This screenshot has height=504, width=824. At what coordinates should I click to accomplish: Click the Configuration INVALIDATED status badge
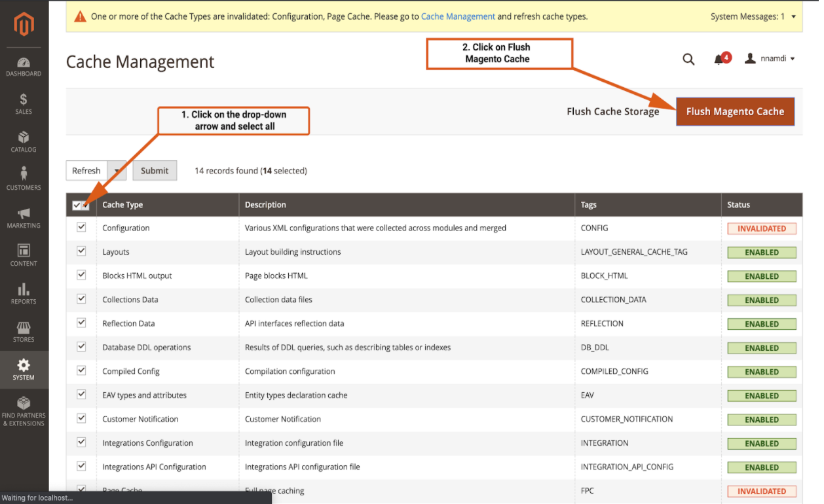pos(762,228)
